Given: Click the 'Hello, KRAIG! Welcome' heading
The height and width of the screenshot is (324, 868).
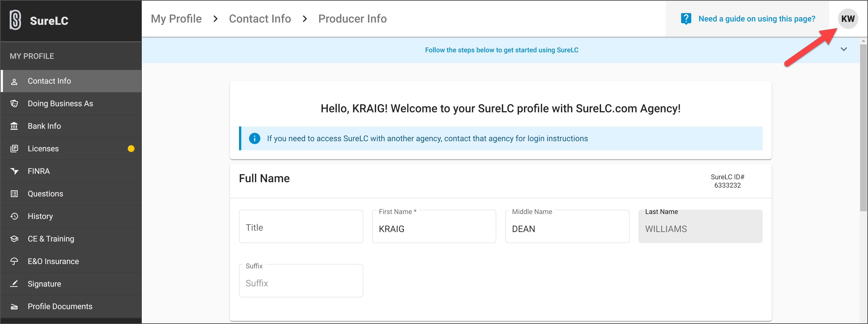Looking at the screenshot, I should tap(500, 109).
